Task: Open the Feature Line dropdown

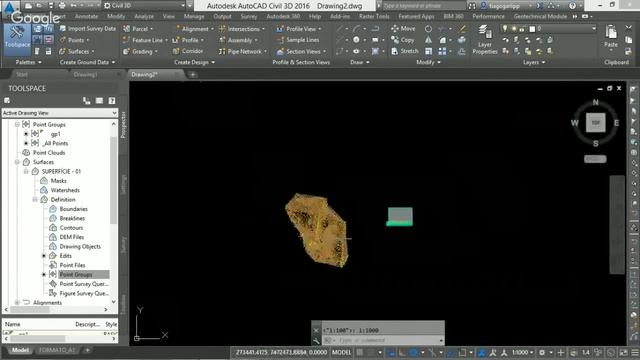Action: click(x=145, y=40)
